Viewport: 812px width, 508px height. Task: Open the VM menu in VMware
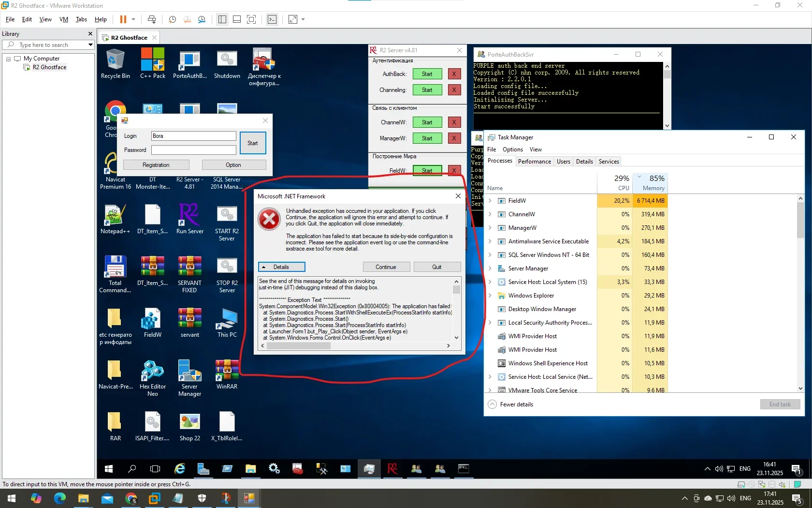[63, 19]
